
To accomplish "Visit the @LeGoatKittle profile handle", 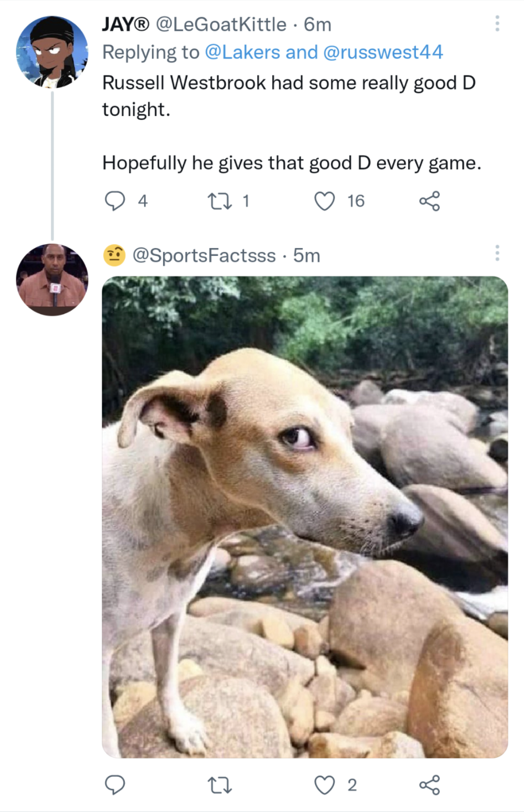I will (x=221, y=25).
